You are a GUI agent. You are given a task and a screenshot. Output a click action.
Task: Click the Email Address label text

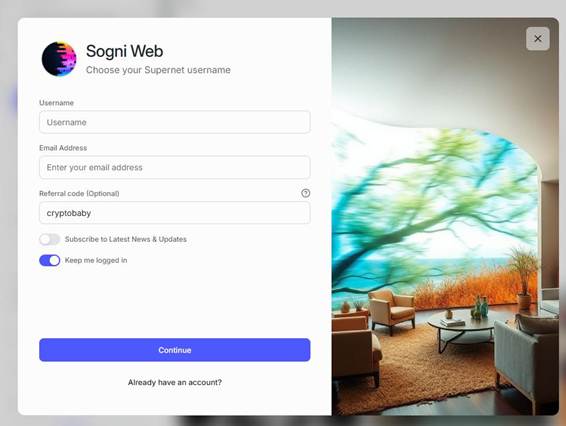pos(63,148)
